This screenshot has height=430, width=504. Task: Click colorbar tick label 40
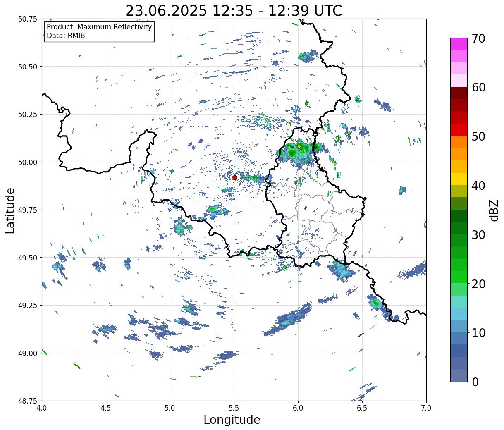(x=478, y=185)
